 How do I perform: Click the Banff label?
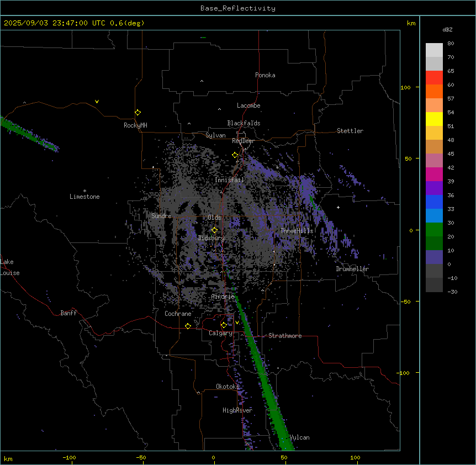(68, 313)
